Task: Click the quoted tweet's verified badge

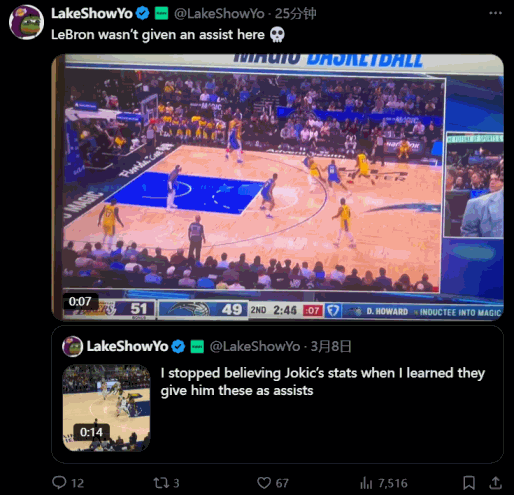Action: [178, 347]
